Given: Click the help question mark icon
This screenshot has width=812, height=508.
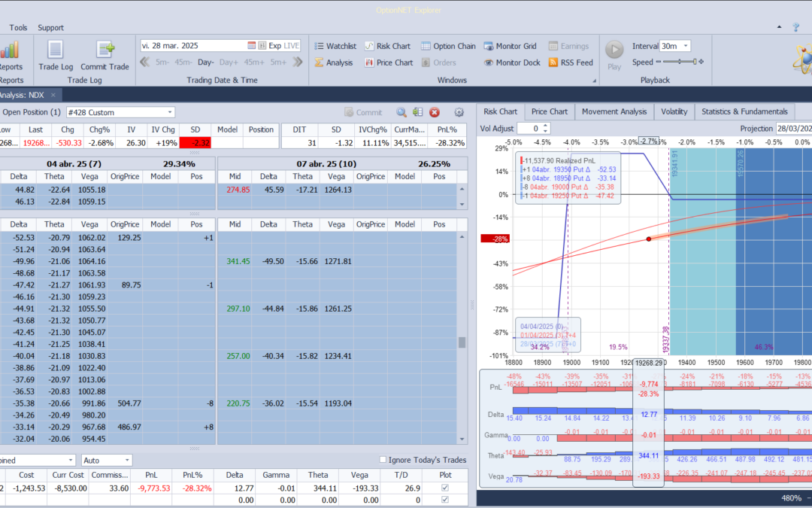Looking at the screenshot, I should pyautogui.click(x=796, y=28).
